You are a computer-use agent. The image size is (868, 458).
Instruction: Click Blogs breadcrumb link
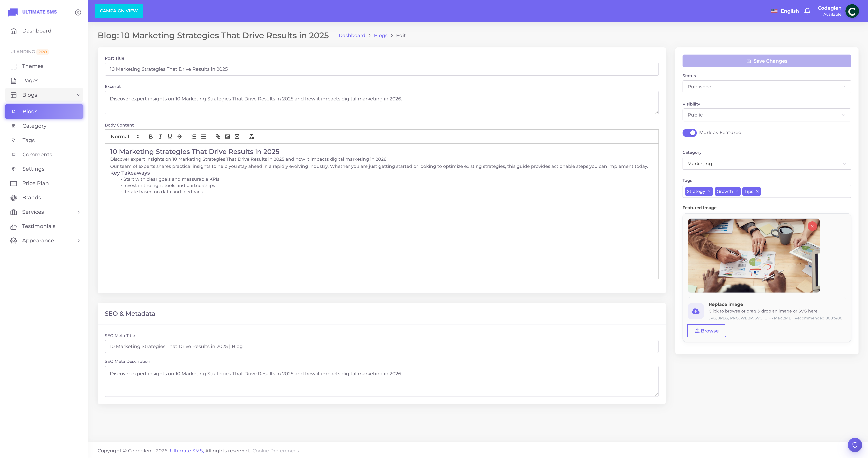coord(380,35)
